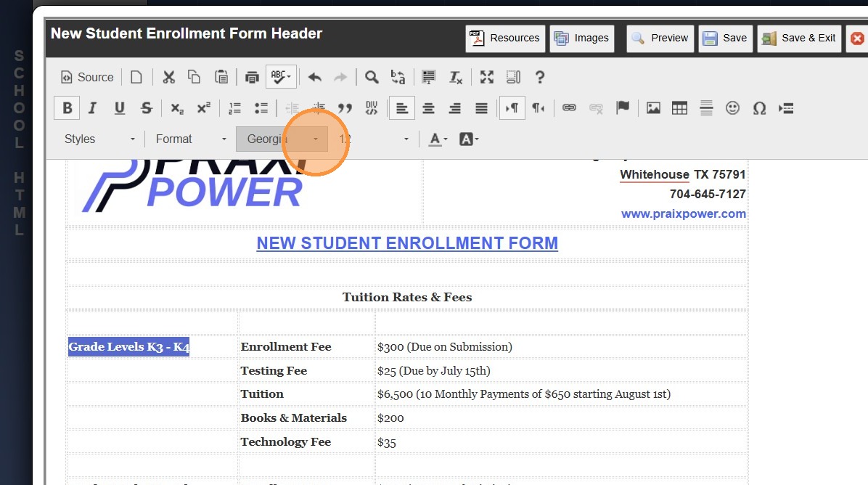Click the Copy icon
Screen dimensions: 868x485
[x=195, y=77]
